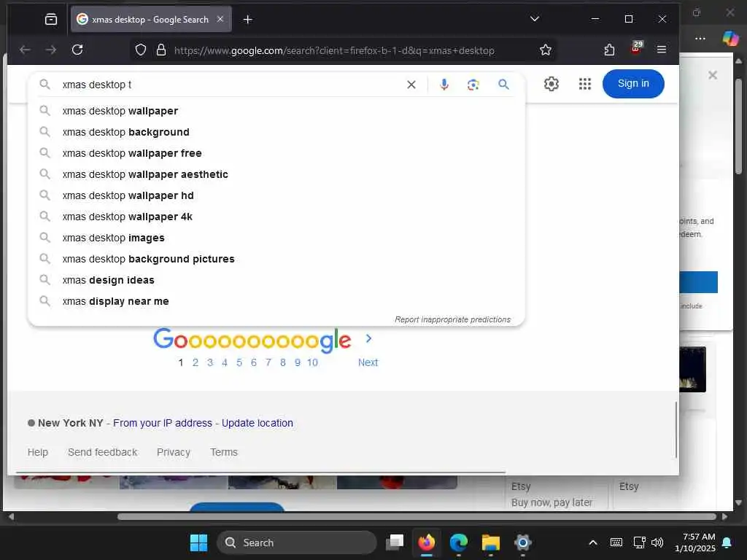This screenshot has height=560, width=747.
Task: Go to results page 5
Action: [239, 362]
